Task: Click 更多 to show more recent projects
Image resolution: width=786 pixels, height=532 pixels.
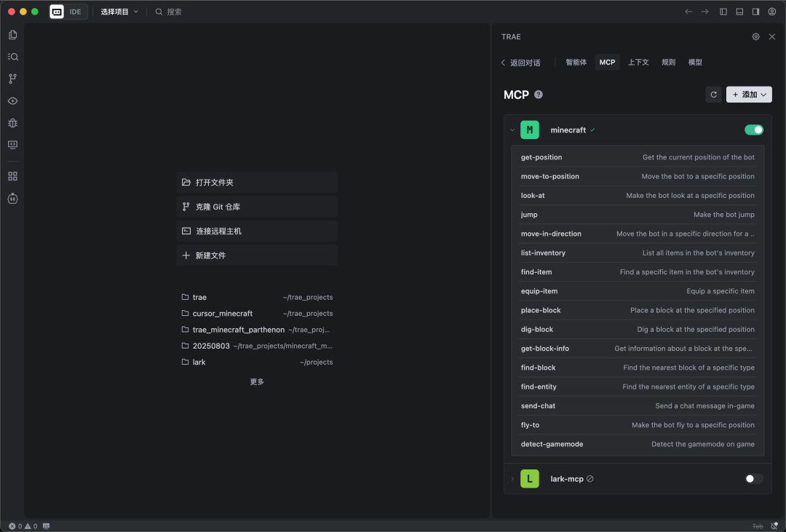Action: [257, 381]
